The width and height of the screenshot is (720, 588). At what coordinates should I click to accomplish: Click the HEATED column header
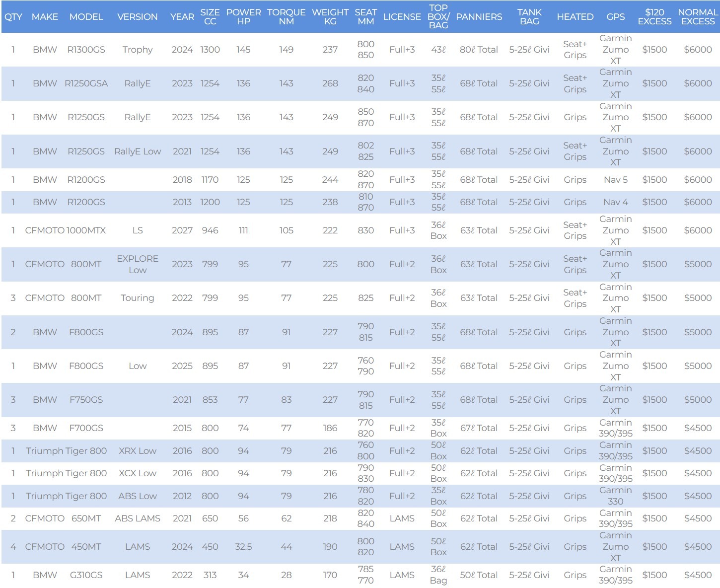[x=575, y=17]
